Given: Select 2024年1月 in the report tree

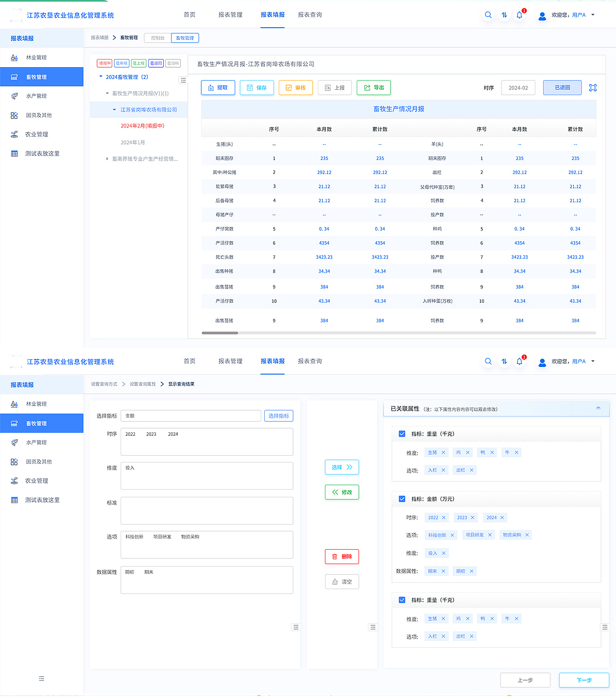Looking at the screenshot, I should tap(132, 143).
